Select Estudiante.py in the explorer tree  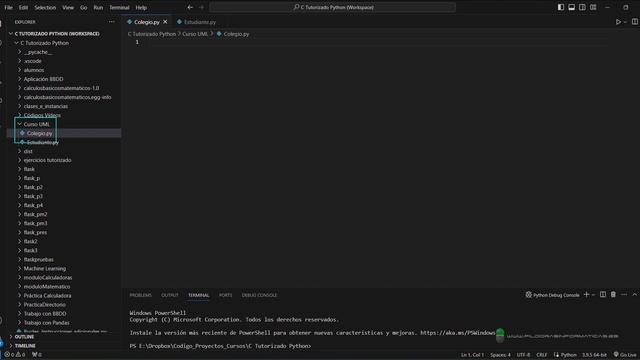click(43, 142)
